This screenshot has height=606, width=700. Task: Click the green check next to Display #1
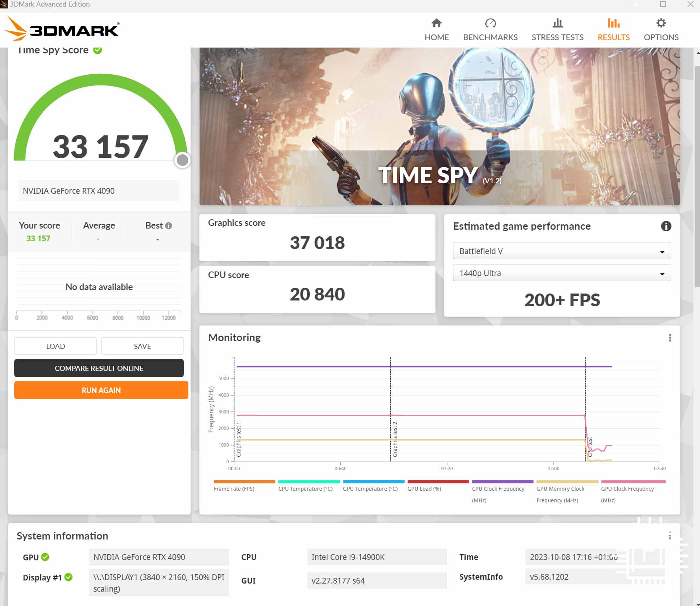point(68,577)
